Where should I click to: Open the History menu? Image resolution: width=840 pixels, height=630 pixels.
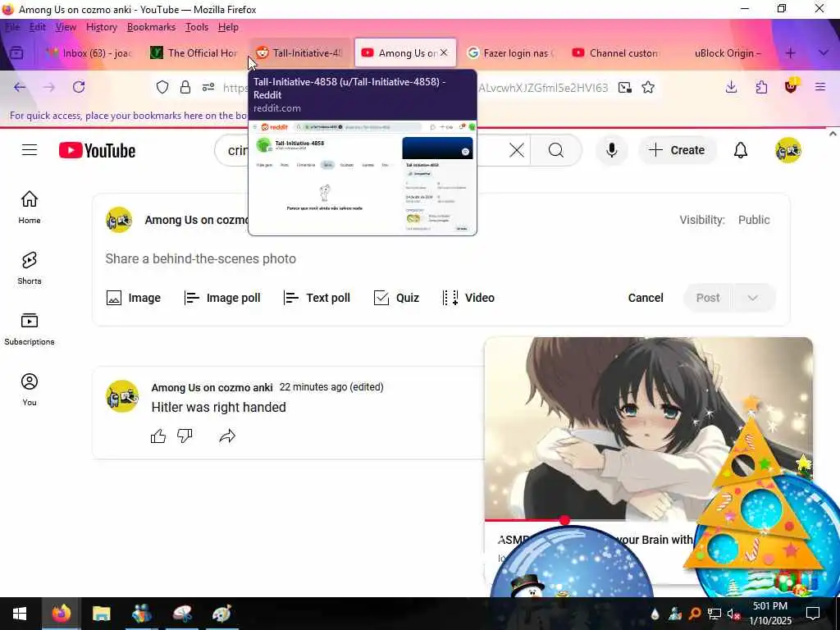coord(101,27)
